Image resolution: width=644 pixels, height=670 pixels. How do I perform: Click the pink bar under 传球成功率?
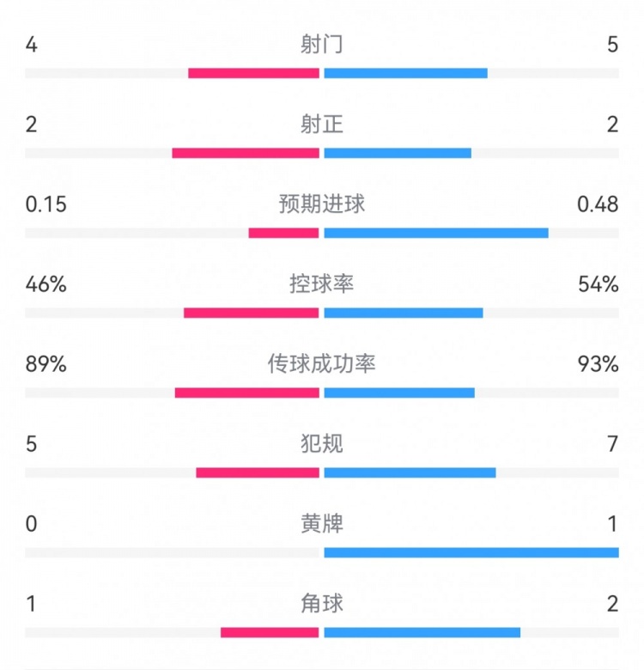246,393
